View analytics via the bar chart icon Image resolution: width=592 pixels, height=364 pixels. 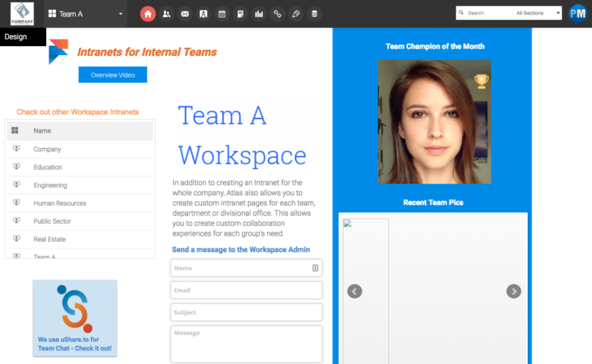(x=259, y=14)
